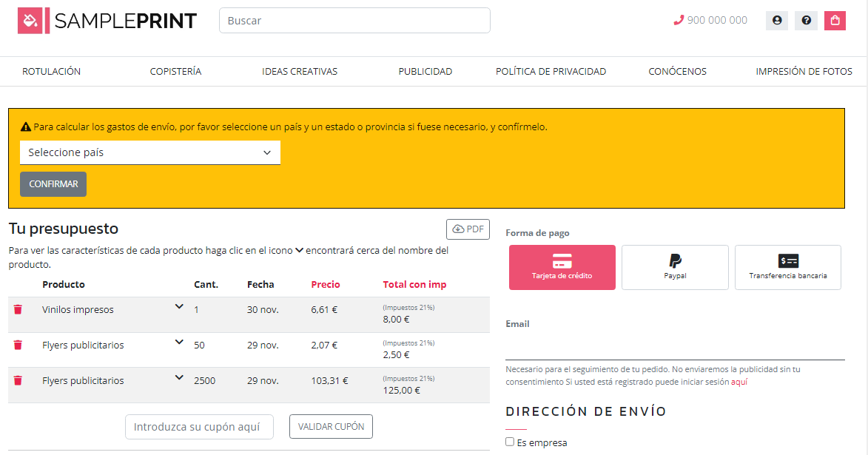
Task: Open the shopping bag cart icon
Action: tap(835, 21)
